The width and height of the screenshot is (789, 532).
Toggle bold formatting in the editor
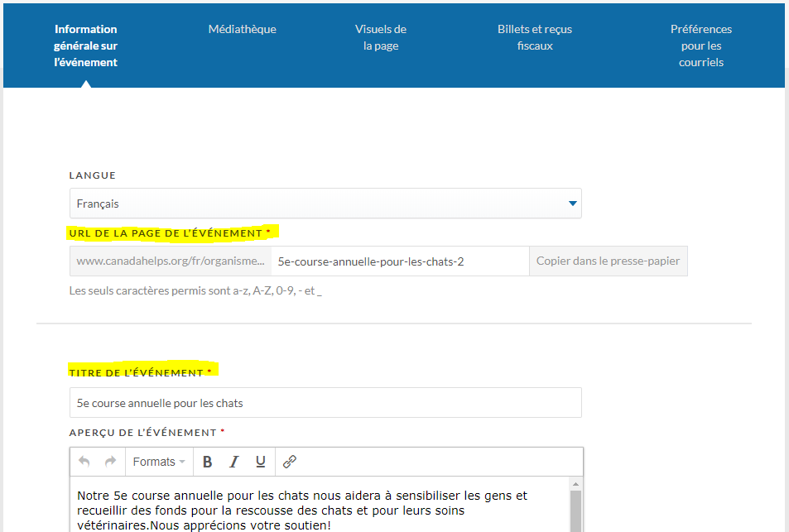(208, 462)
